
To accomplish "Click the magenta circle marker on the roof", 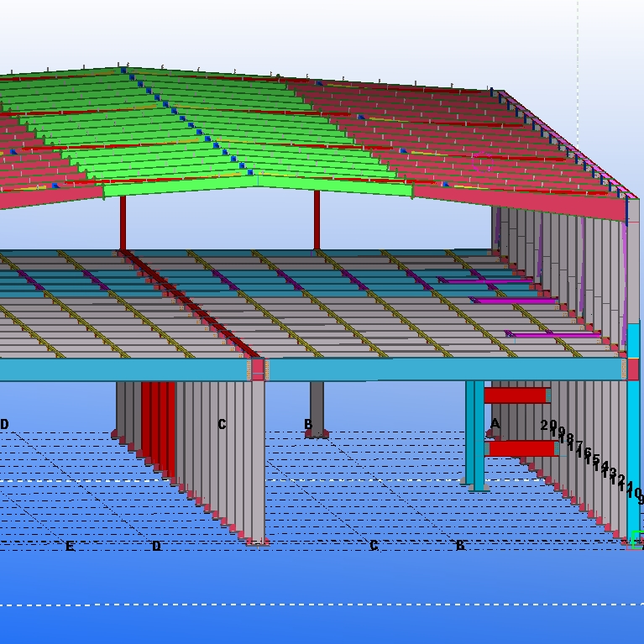I will pyautogui.click(x=483, y=162).
